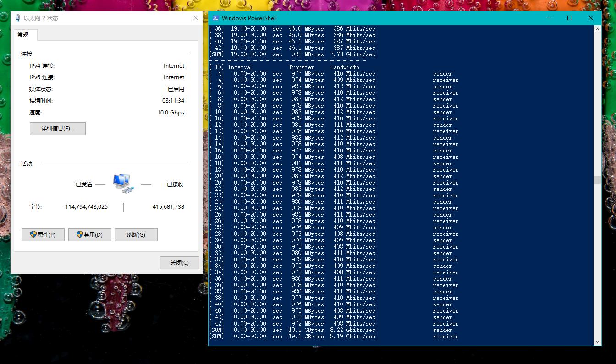This screenshot has height=364, width=616.
Task: Open 详细信息(E)... connection details
Action: click(58, 129)
